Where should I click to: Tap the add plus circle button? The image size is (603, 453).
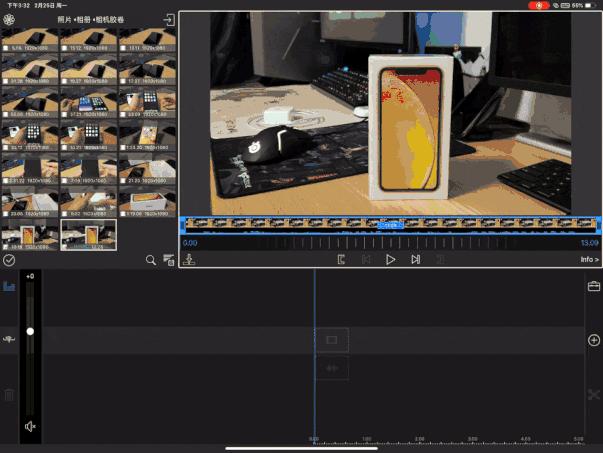594,340
